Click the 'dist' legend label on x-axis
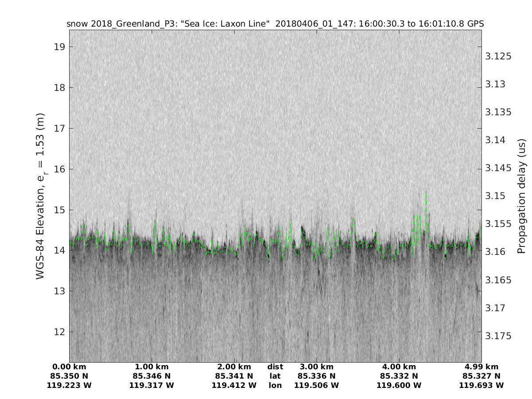 click(x=275, y=367)
